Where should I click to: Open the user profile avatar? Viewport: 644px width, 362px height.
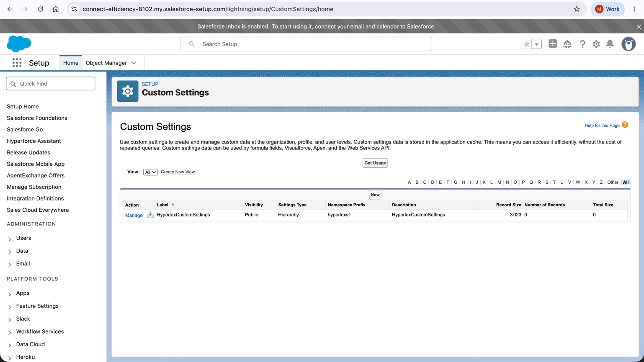pos(628,44)
